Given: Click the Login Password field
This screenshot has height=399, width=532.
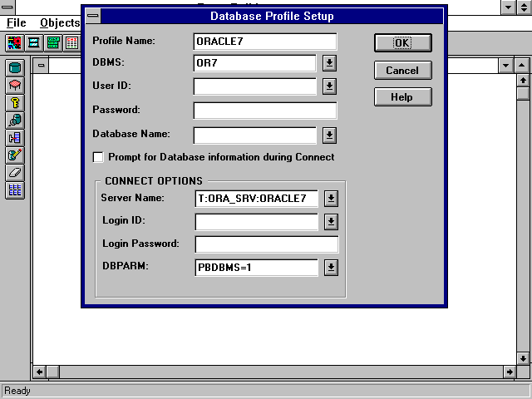Looking at the screenshot, I should pyautogui.click(x=267, y=244).
